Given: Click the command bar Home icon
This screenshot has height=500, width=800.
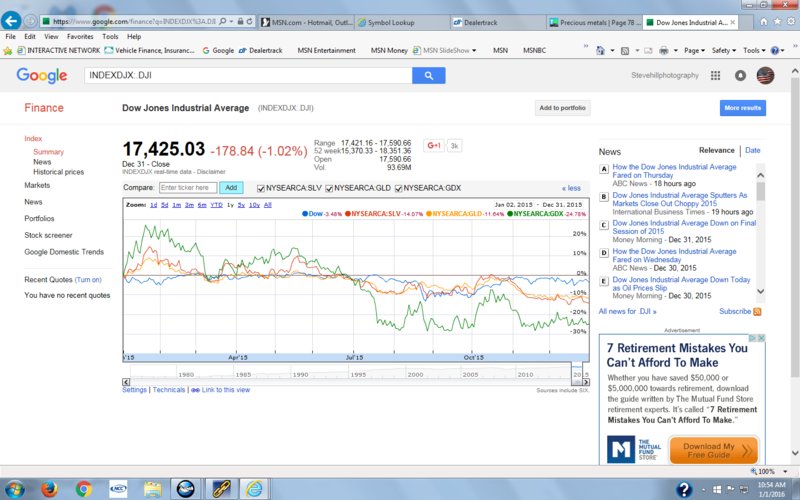Looking at the screenshot, I should click(x=601, y=51).
